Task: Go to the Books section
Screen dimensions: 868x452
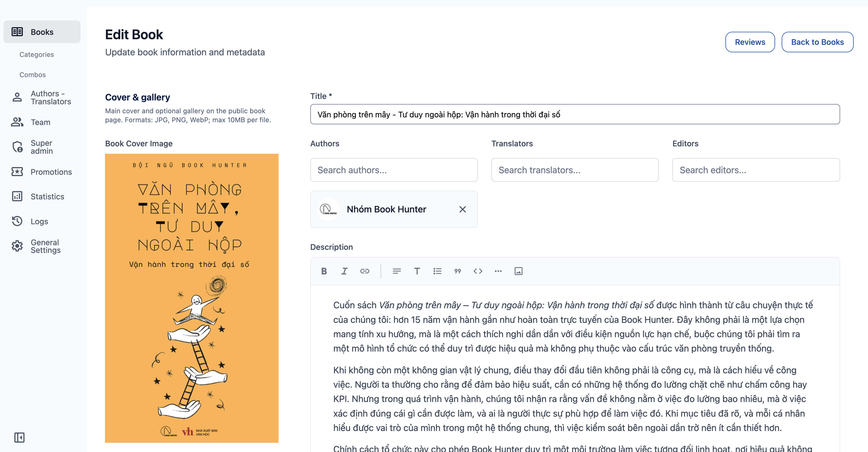Action: [42, 32]
